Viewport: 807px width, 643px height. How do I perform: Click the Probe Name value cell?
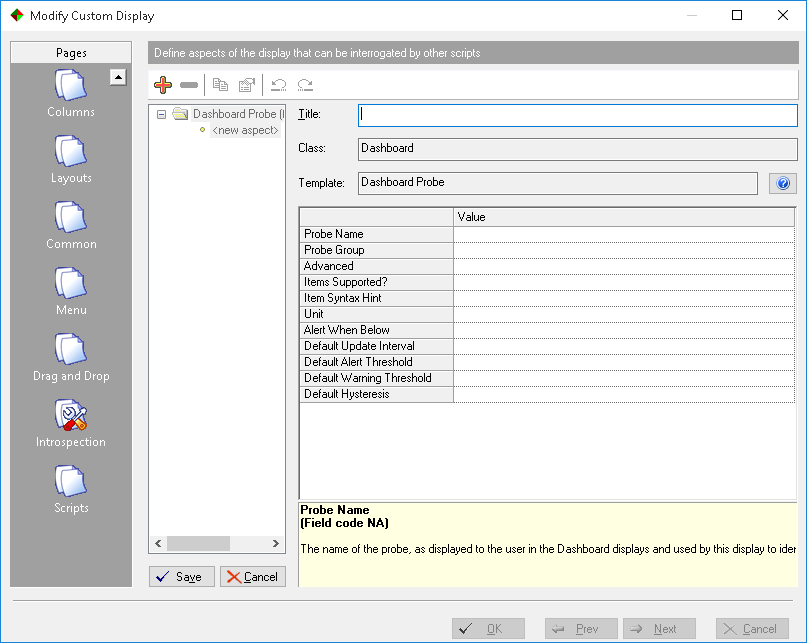[624, 234]
